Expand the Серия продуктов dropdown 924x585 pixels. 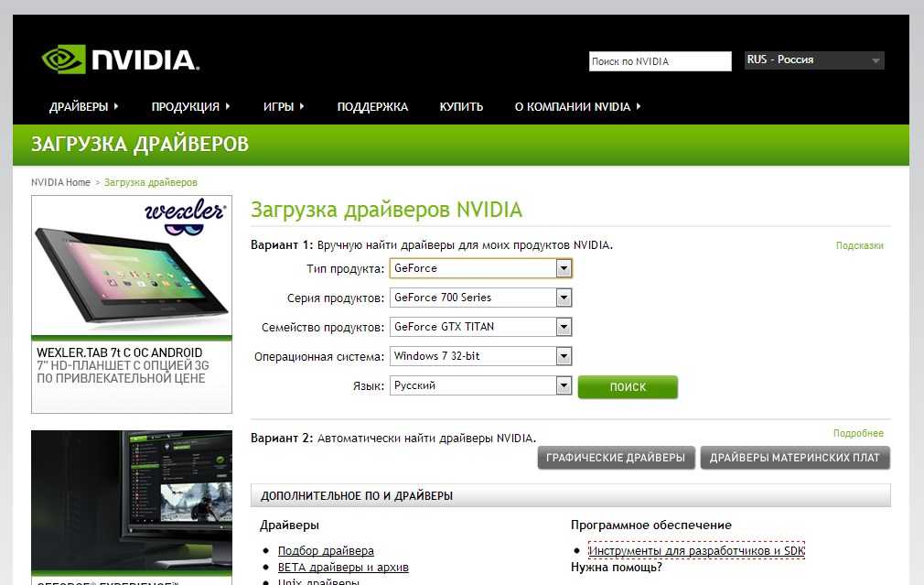coord(480,298)
